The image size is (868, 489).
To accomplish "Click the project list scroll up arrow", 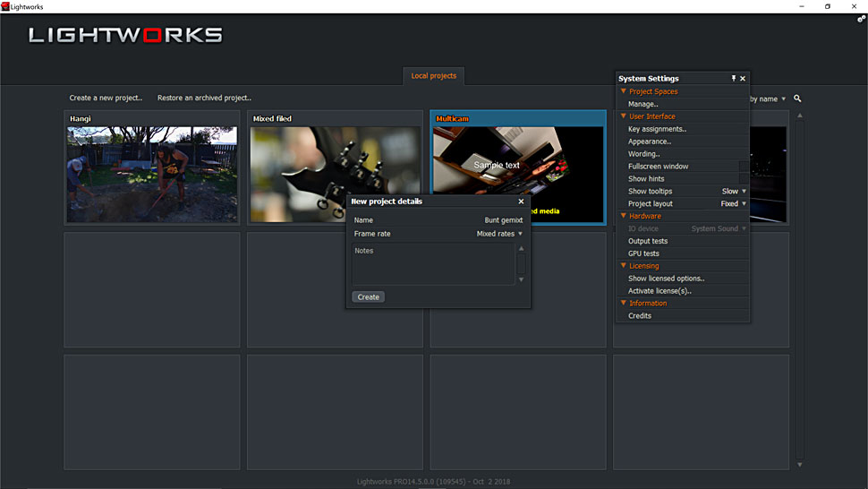I will (x=799, y=116).
